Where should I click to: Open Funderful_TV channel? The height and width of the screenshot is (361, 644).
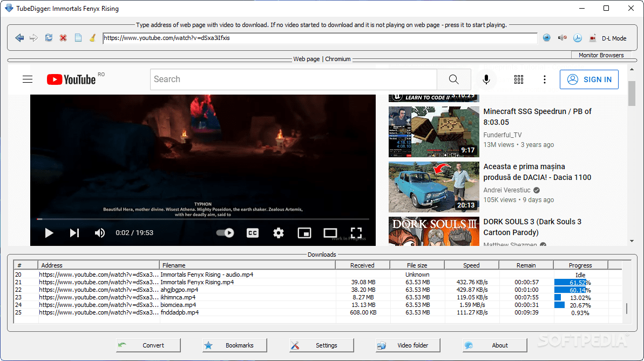(x=503, y=135)
